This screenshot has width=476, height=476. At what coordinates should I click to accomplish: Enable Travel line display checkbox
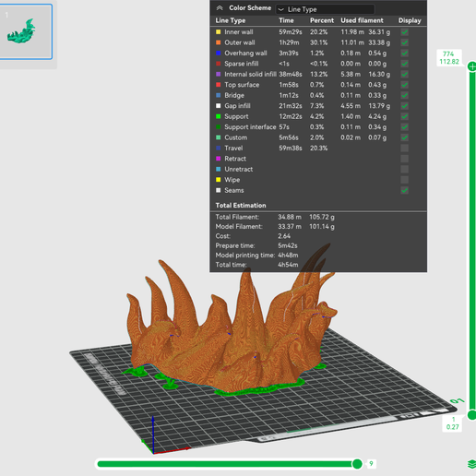click(x=405, y=149)
